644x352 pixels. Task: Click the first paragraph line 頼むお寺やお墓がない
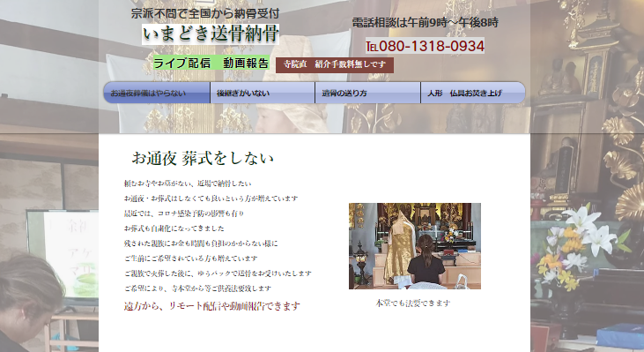coord(188,183)
